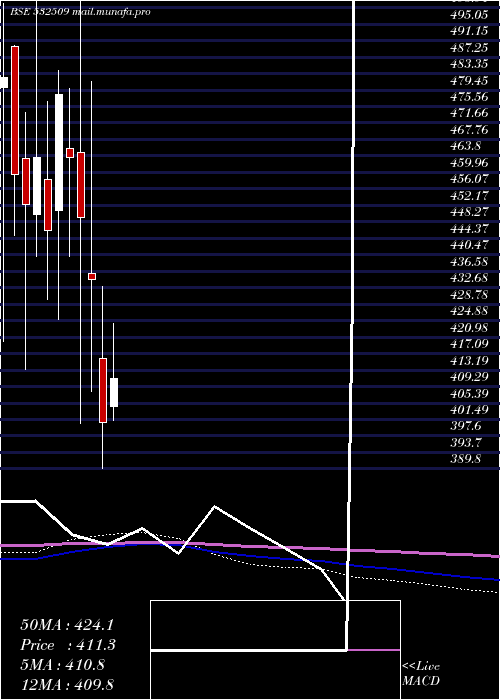Select the 491.15 price axis label
Image resolution: width=500 pixels, height=700 pixels.
click(x=469, y=31)
